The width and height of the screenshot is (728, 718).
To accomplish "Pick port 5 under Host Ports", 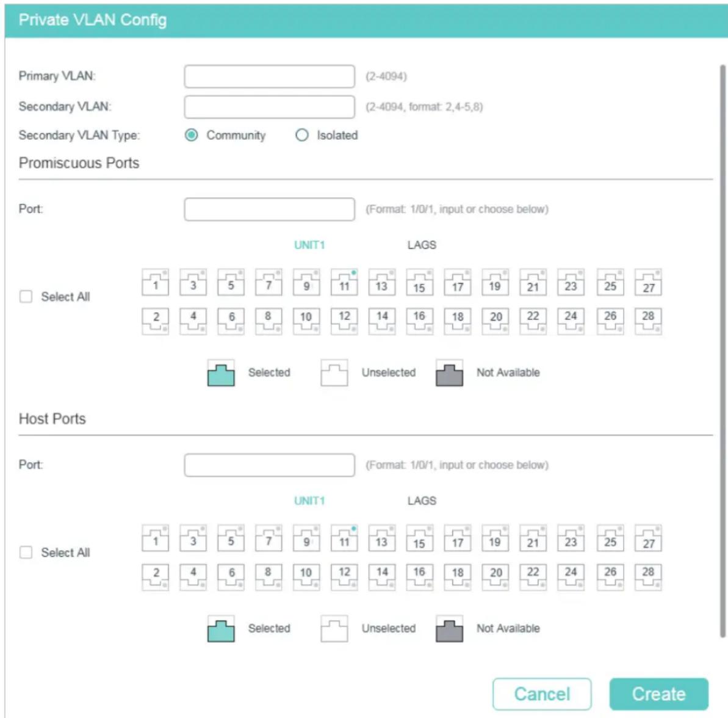I will pos(231,538).
